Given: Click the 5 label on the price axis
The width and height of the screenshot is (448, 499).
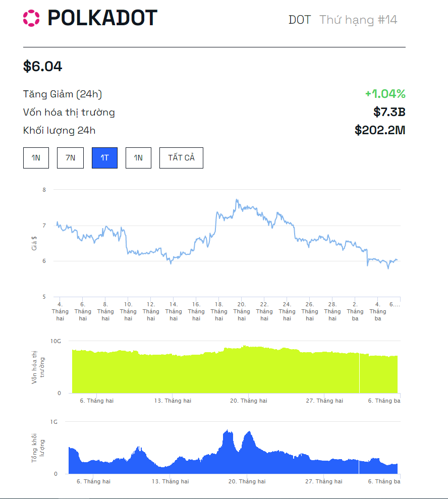Looking at the screenshot, I should click(x=44, y=297).
